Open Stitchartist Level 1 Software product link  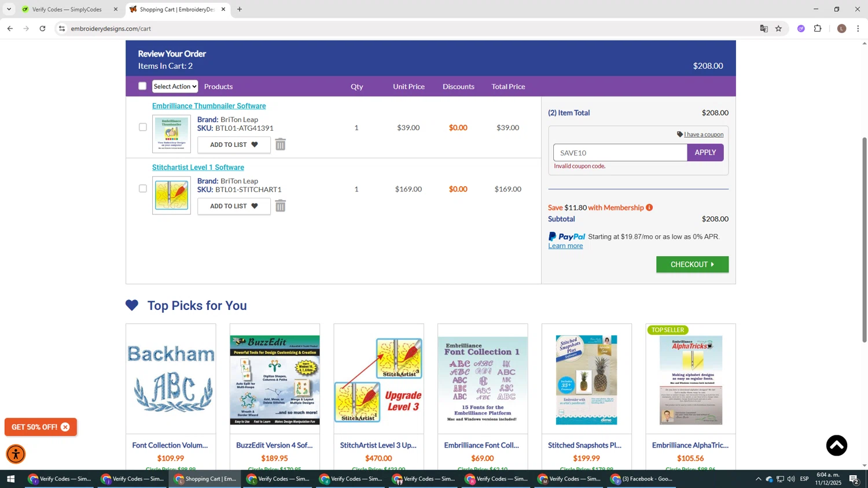198,168
